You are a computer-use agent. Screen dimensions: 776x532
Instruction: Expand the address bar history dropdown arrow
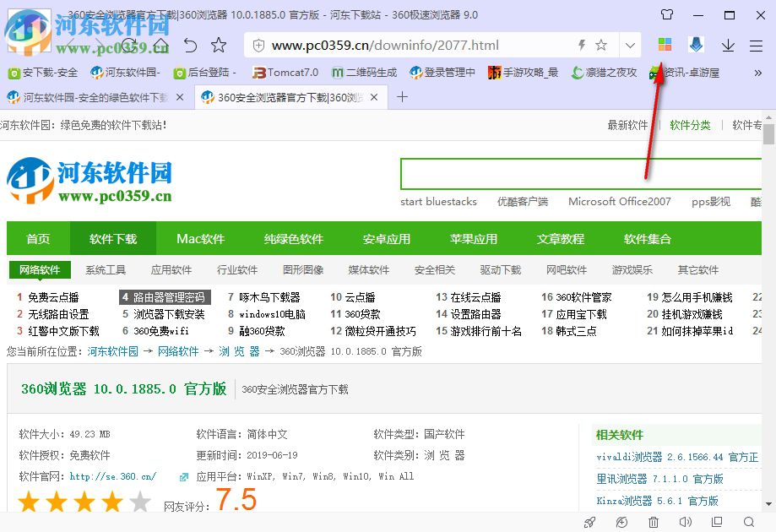[x=630, y=45]
